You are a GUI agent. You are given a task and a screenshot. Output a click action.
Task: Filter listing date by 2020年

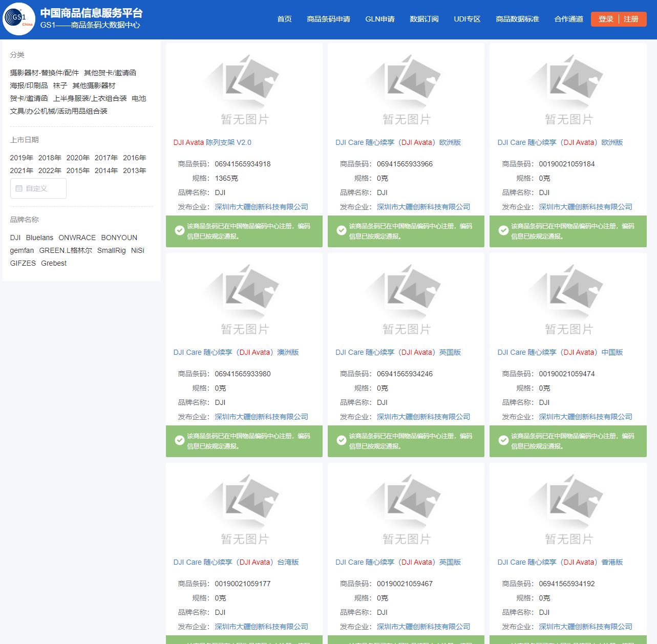78,158
